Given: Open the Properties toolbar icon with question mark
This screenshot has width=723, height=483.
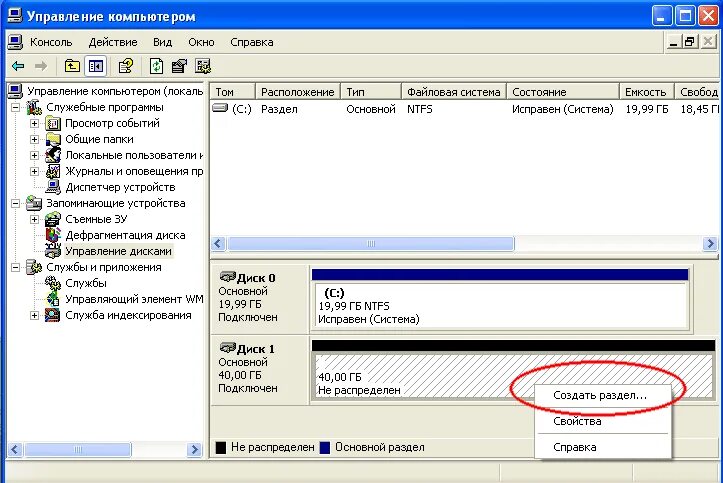Looking at the screenshot, I should (x=125, y=66).
